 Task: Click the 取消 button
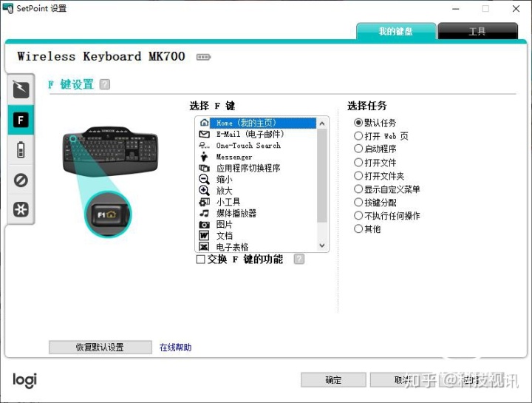[403, 380]
